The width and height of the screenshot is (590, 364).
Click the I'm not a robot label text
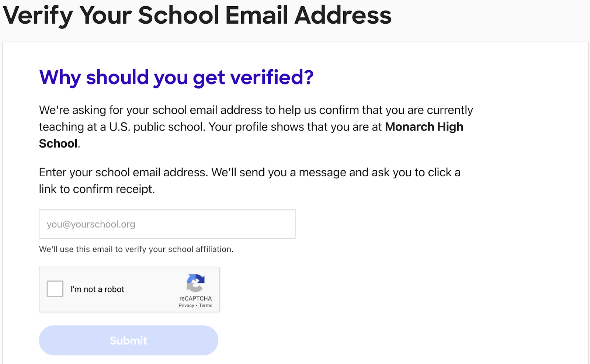pyautogui.click(x=97, y=289)
